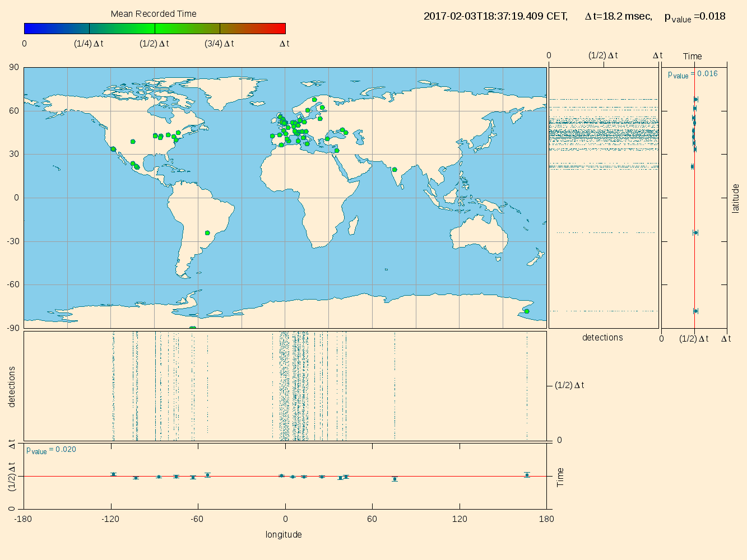The height and width of the screenshot is (560, 747).
Task: Click the vertical latitude axis label
Action: pyautogui.click(x=736, y=198)
